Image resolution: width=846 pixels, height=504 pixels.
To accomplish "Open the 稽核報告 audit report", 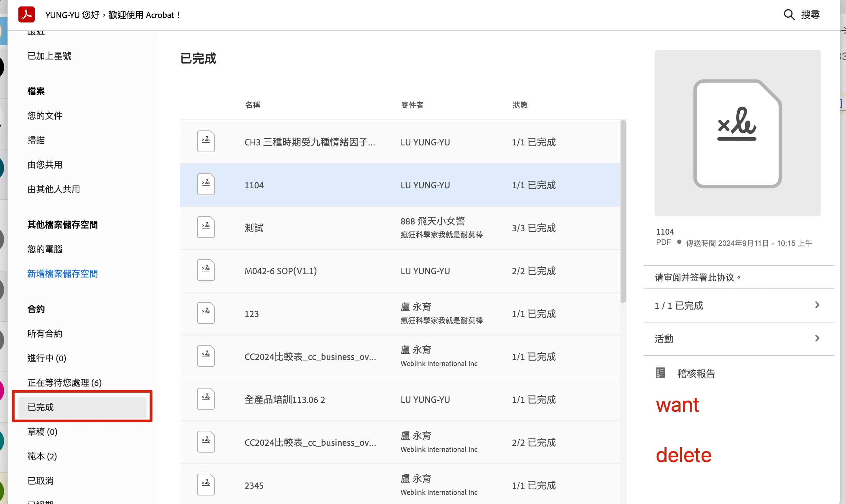I will click(x=696, y=374).
